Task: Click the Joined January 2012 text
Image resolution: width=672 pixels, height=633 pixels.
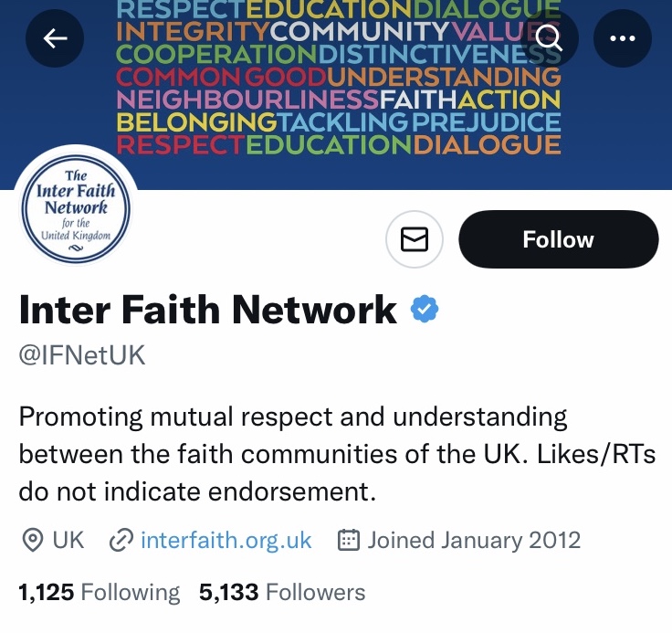Action: (x=474, y=540)
